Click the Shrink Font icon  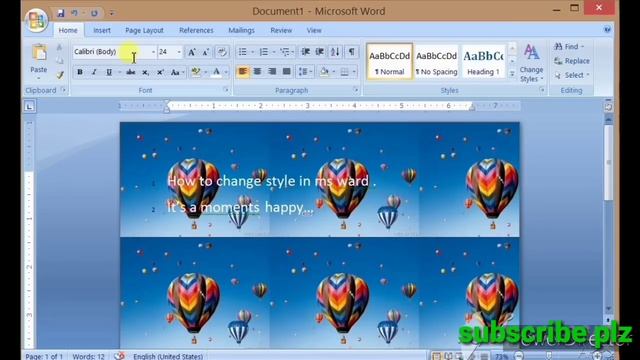206,52
